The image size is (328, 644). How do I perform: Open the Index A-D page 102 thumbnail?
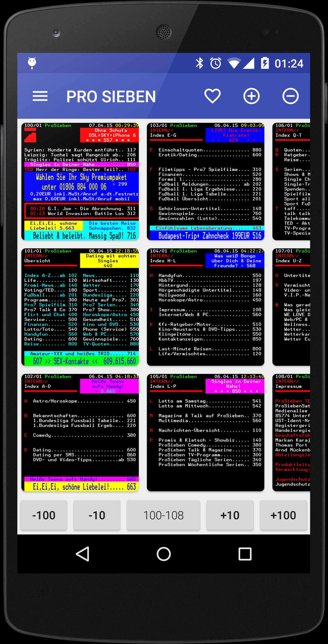coord(80,432)
